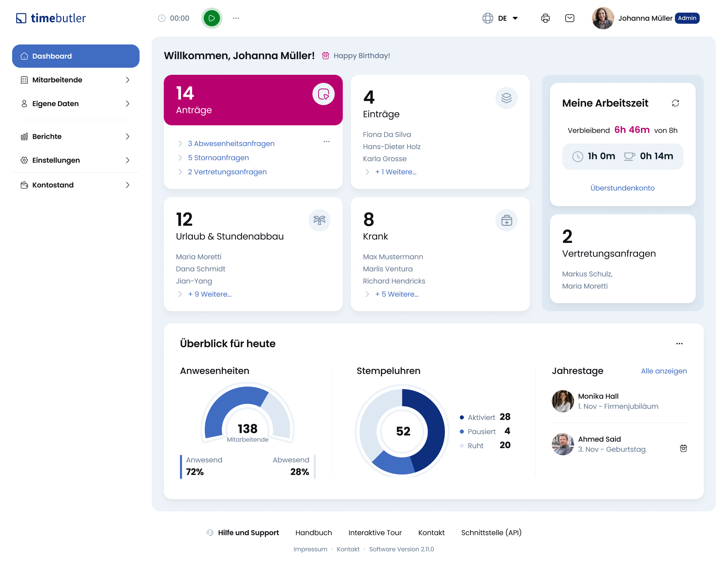Expand the + 9 Weitere vacation list
This screenshot has height=569, width=728.
(210, 294)
